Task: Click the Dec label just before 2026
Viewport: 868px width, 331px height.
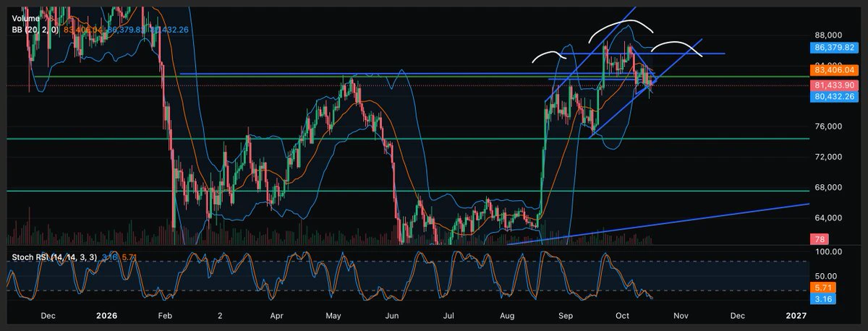Action: [48, 316]
